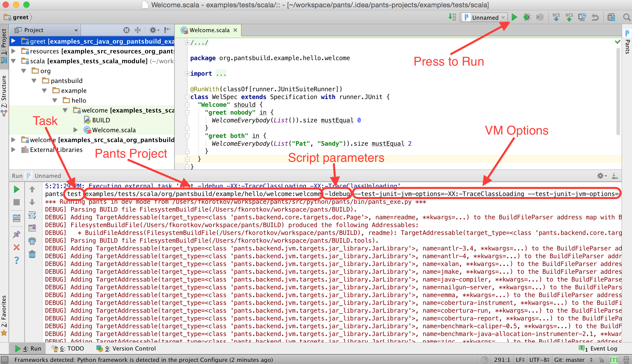Open the BUILD file in the project tree
632x364 pixels.
pyautogui.click(x=101, y=120)
